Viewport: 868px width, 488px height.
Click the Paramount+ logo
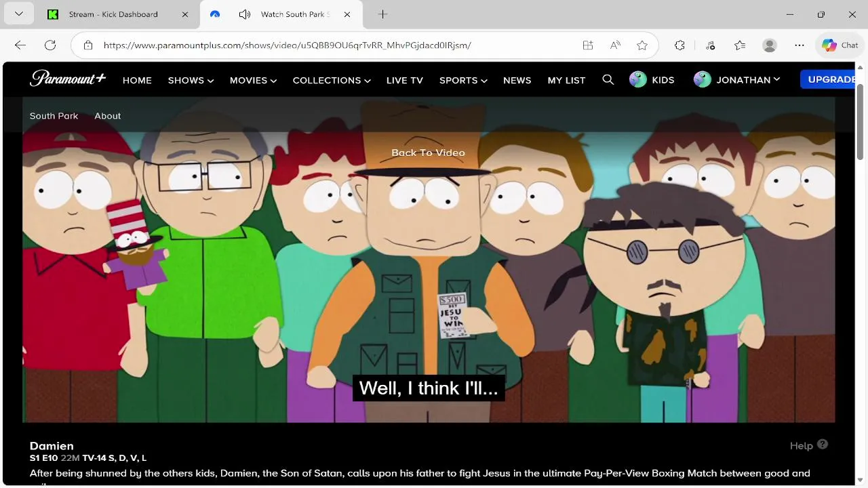point(68,79)
